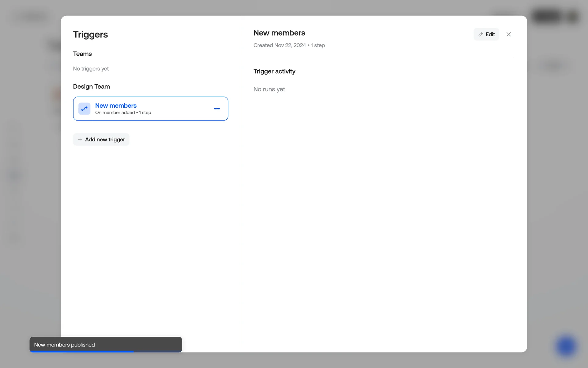Click the Teams section heading
Screen dimensions: 588x368
(82, 54)
